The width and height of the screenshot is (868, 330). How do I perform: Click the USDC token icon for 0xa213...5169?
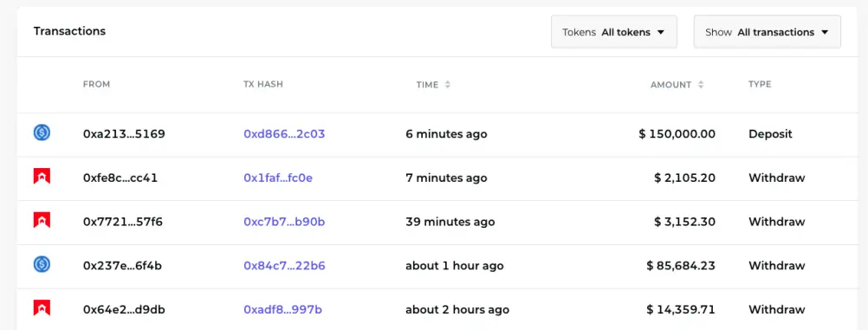point(42,133)
